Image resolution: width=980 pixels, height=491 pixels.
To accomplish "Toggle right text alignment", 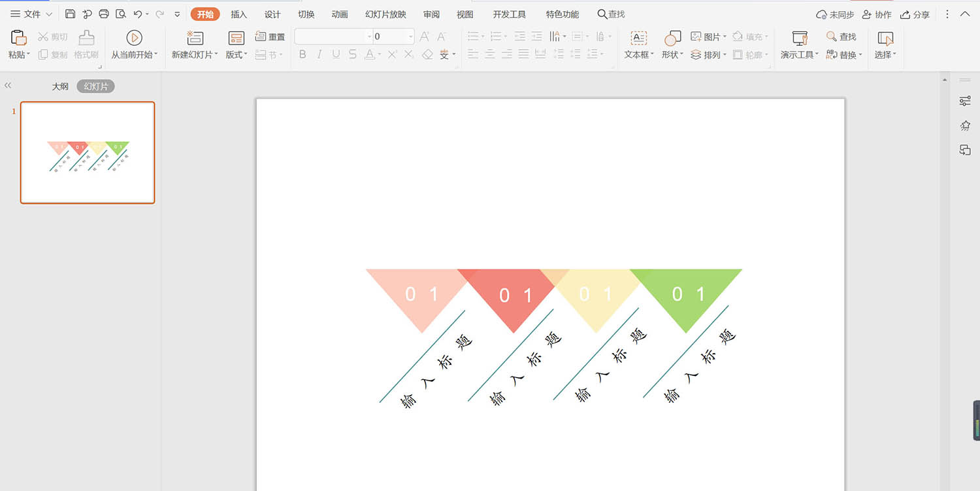I will point(507,55).
